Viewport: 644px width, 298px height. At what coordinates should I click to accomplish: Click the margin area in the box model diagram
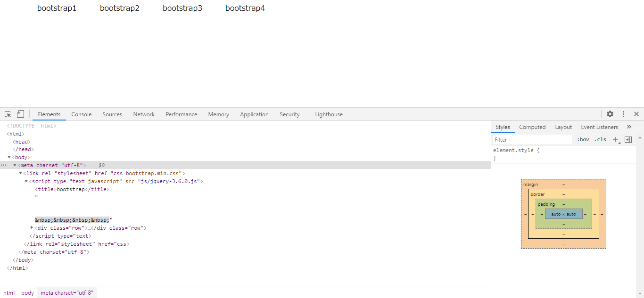click(x=530, y=184)
